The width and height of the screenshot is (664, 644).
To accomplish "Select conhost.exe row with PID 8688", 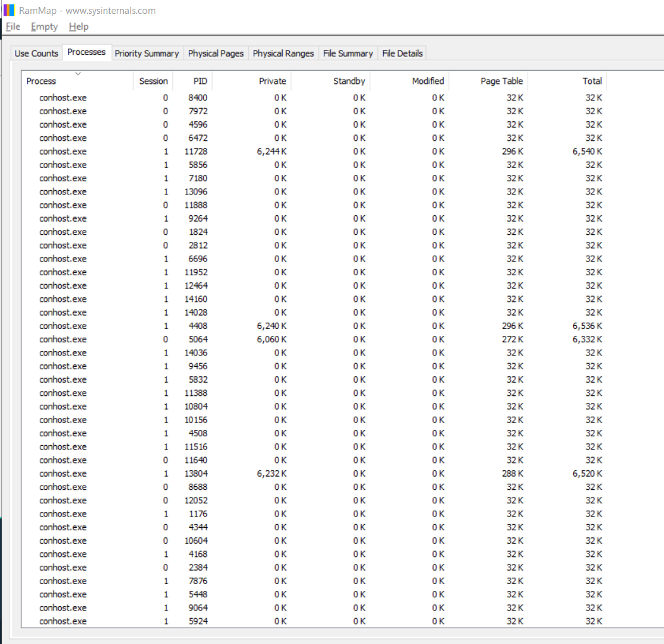I will [314, 487].
